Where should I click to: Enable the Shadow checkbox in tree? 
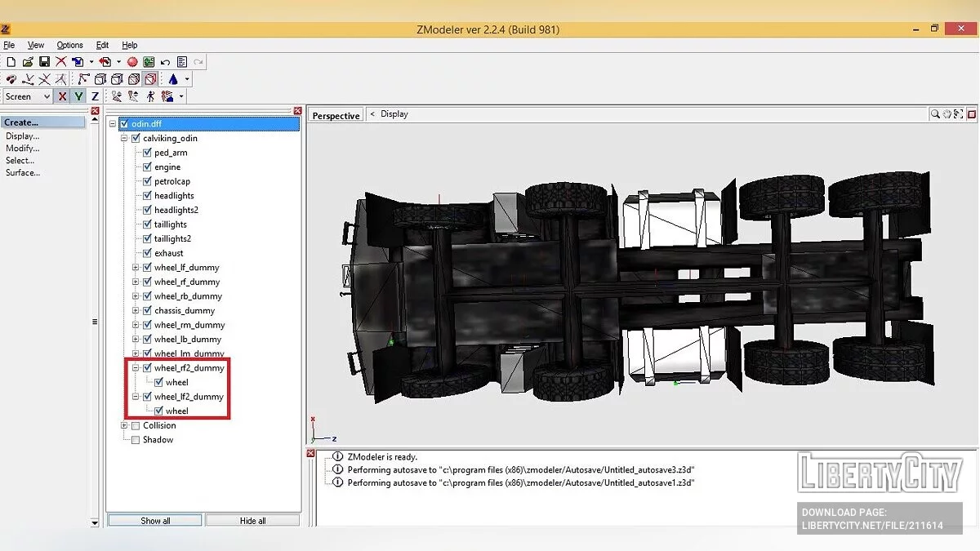coord(136,440)
